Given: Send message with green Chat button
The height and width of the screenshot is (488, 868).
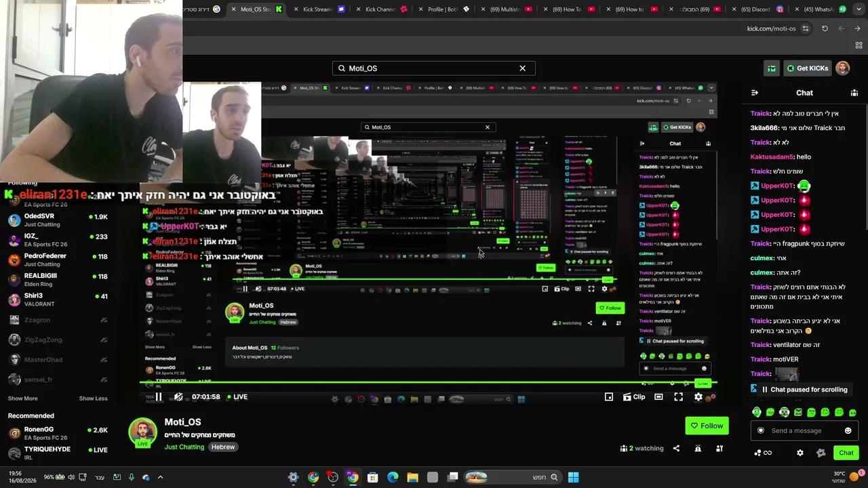Looking at the screenshot, I should coord(846,453).
